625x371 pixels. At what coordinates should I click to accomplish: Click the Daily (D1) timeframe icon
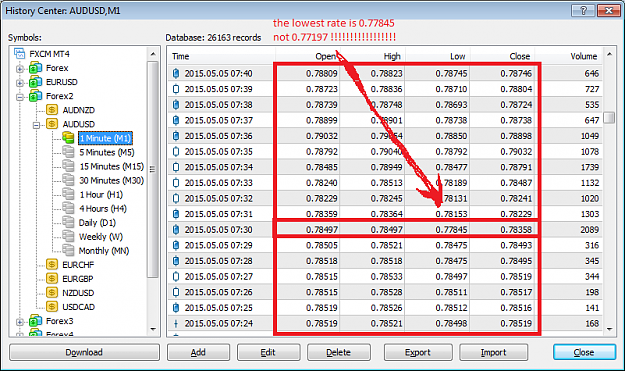(x=68, y=222)
